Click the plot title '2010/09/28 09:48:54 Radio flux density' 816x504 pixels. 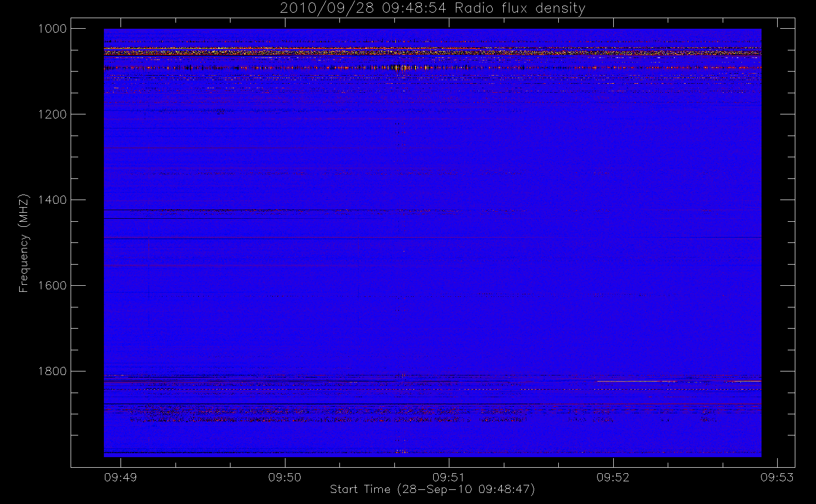pyautogui.click(x=433, y=9)
